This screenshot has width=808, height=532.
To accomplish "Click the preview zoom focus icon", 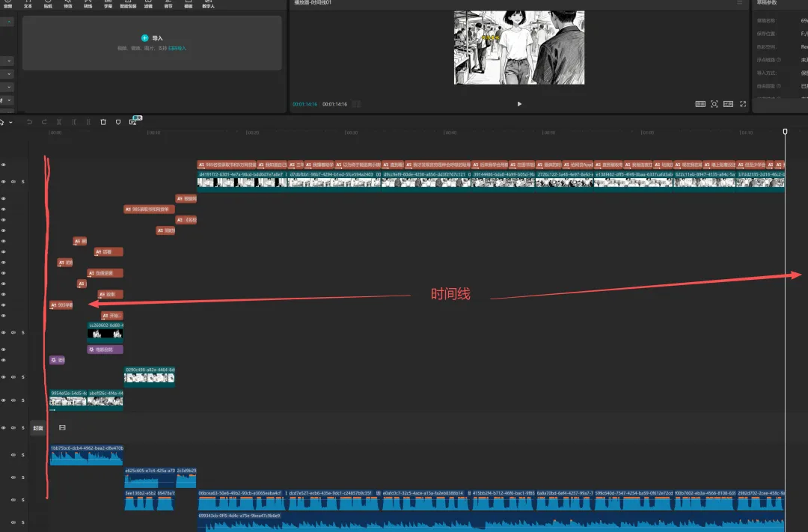I will (x=714, y=104).
